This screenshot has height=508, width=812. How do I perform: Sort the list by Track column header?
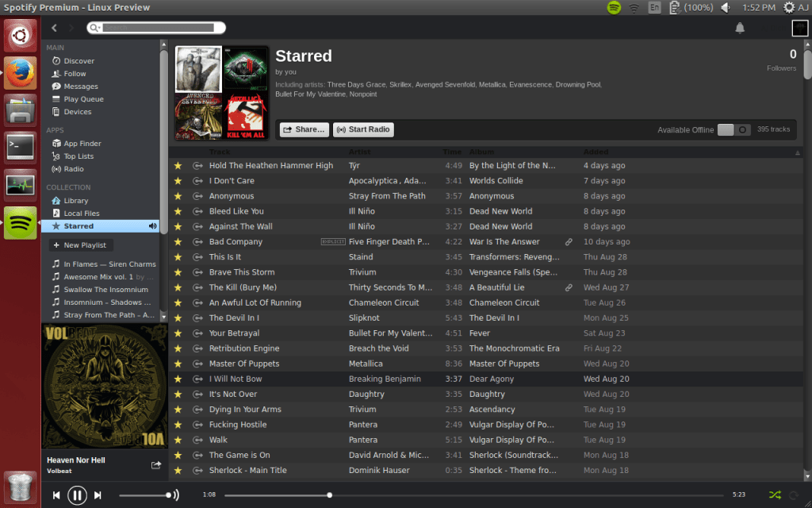coord(220,152)
